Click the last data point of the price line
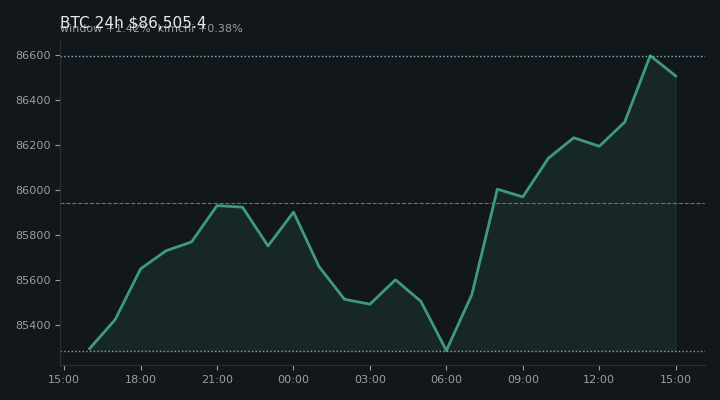Image resolution: width=720 pixels, height=400 pixels. (x=676, y=77)
